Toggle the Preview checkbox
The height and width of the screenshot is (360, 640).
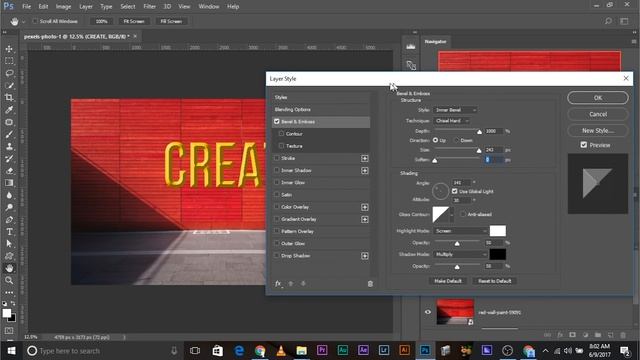tap(584, 145)
